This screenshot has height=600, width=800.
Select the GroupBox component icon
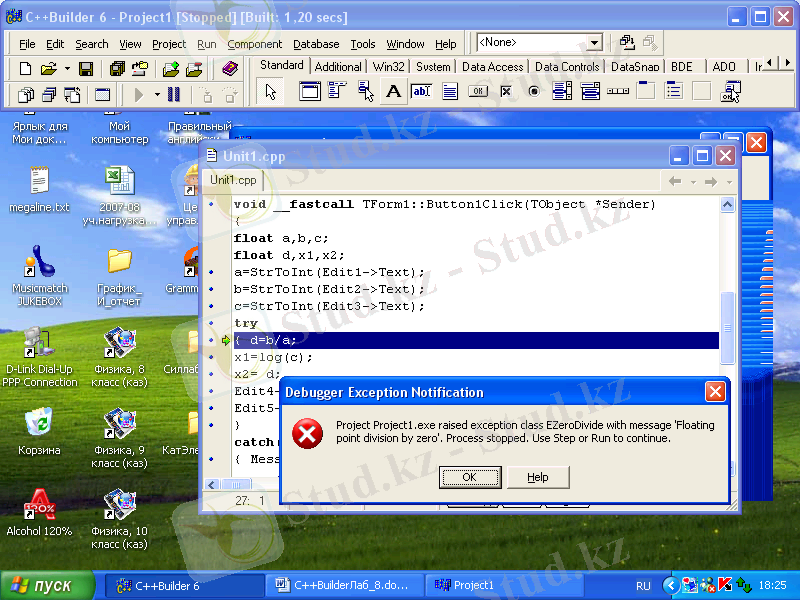tap(646, 92)
